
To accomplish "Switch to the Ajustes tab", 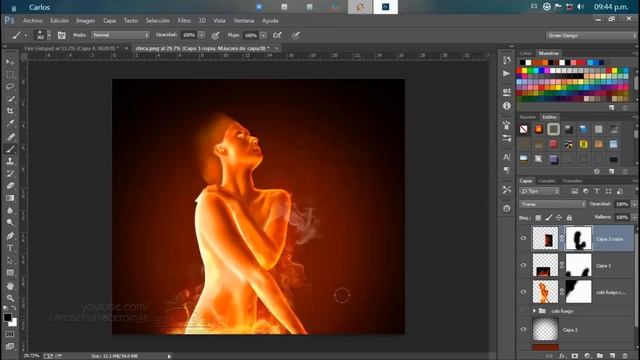I will pyautogui.click(x=527, y=117).
